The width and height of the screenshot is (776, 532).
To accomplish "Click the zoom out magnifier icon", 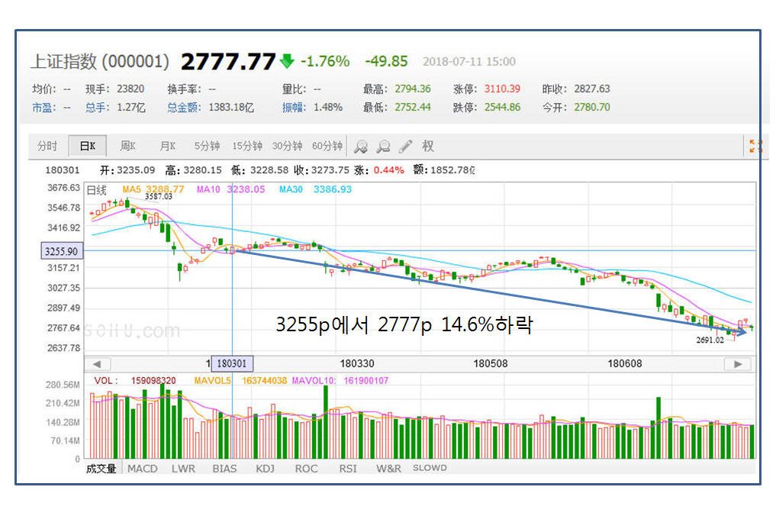I will [x=384, y=147].
